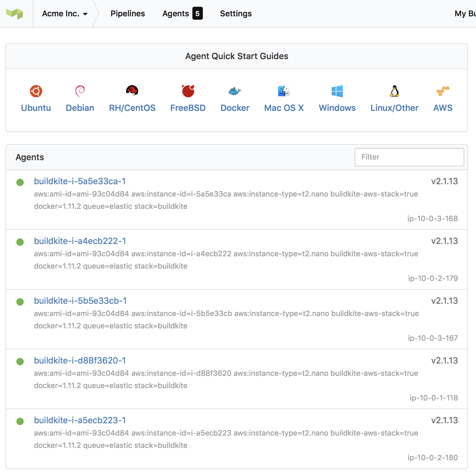The height and width of the screenshot is (475, 476).
Task: Open agent buildkite-i-5b5e33cb-1
Action: pyautogui.click(x=80, y=301)
